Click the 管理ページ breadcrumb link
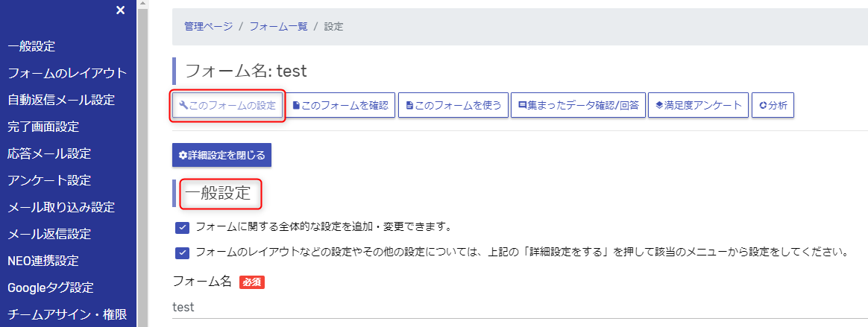 (209, 26)
